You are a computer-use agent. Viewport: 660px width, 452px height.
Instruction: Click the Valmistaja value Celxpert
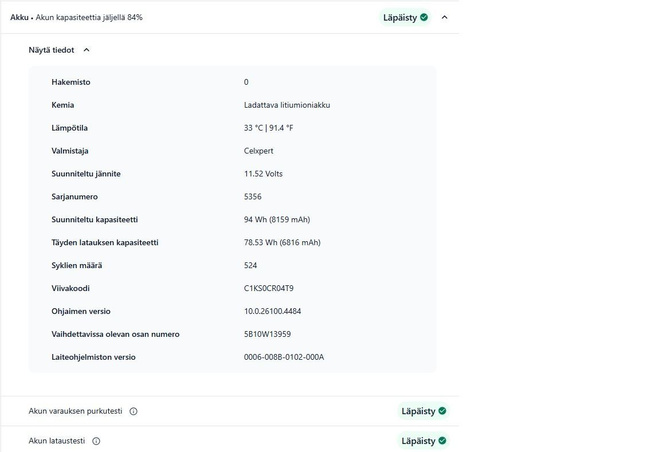click(258, 151)
